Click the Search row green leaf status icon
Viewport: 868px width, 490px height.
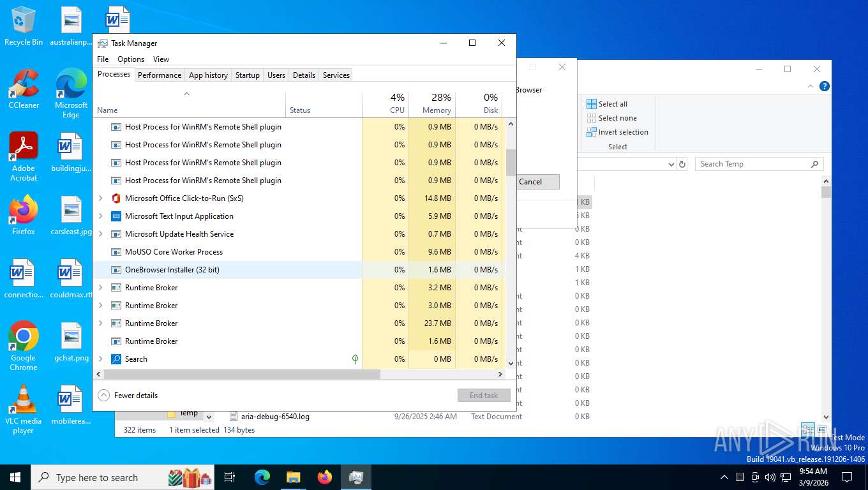pos(355,359)
